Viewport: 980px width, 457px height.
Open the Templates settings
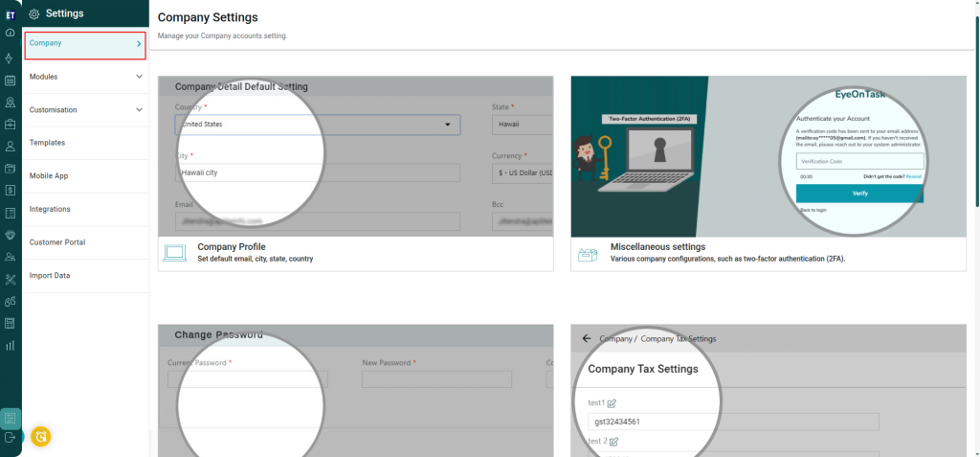coord(85,143)
